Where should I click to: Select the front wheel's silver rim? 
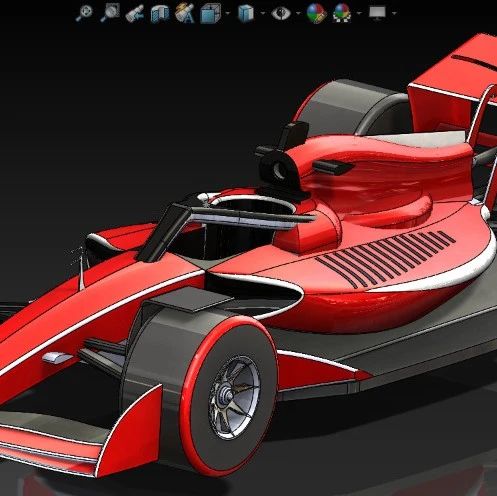235,397
